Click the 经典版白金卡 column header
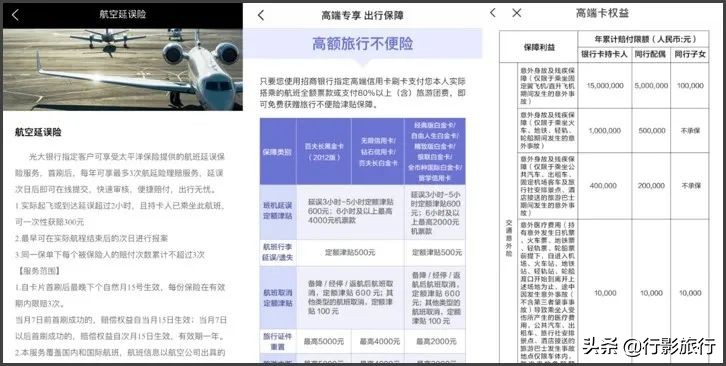Viewport: 726px width, 366px height. 435,151
